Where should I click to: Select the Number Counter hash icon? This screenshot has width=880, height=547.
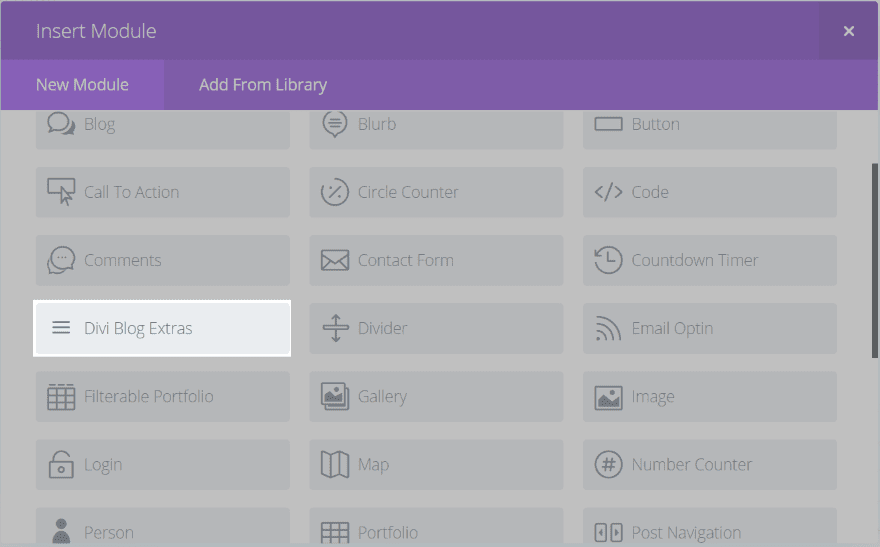point(608,464)
